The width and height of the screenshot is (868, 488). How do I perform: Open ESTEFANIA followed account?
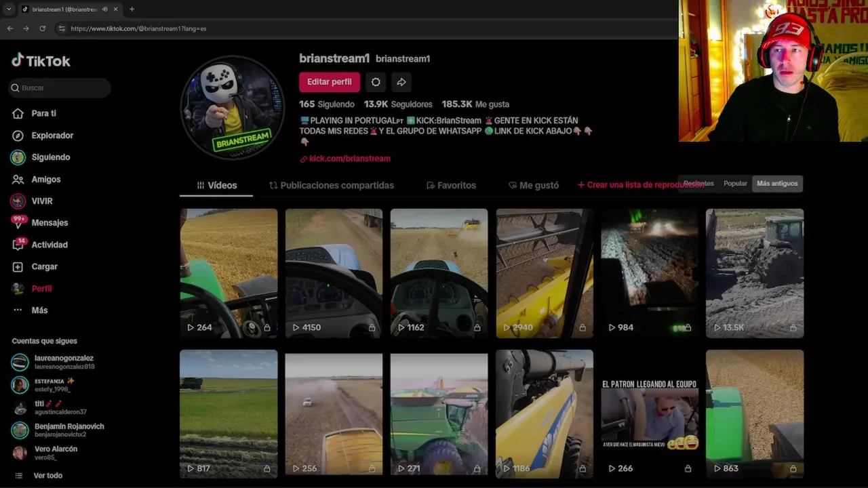(x=43, y=385)
